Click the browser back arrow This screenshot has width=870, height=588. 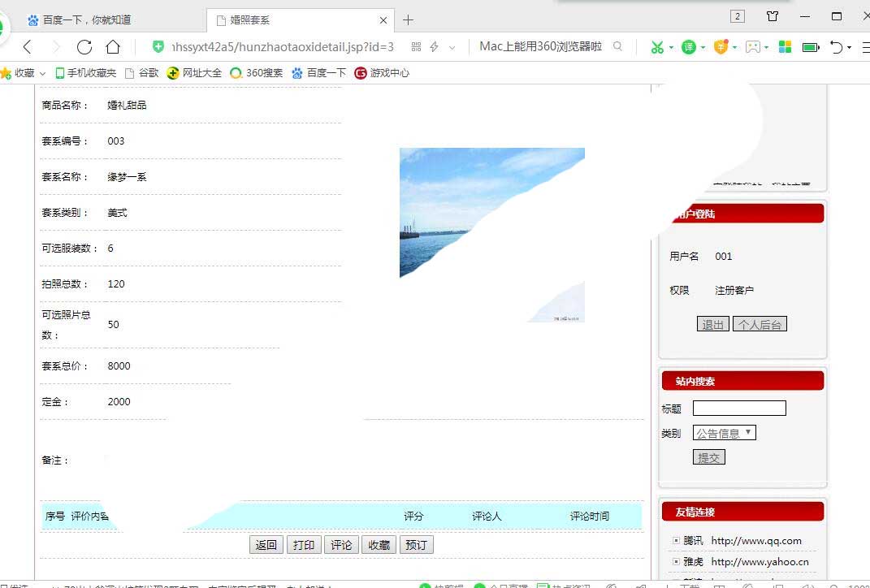[x=28, y=47]
